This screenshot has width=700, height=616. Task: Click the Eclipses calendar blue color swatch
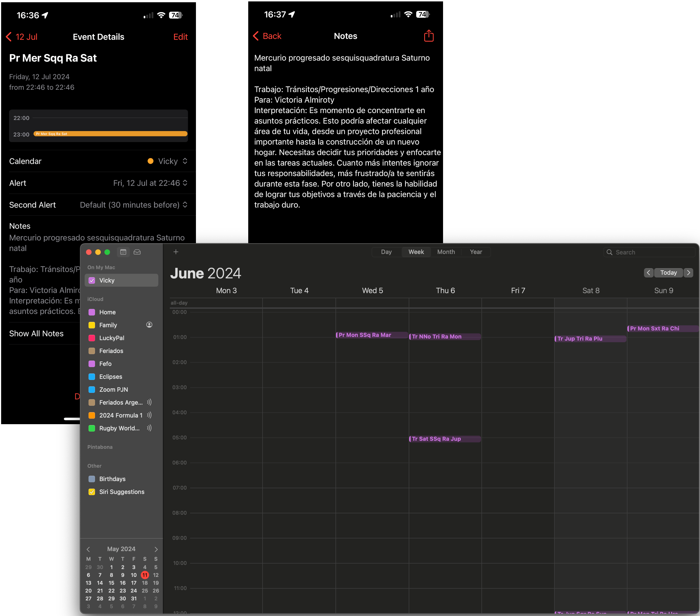tap(92, 377)
